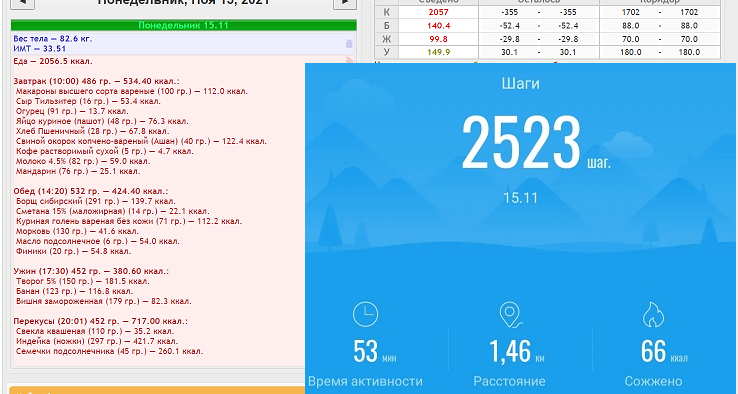Click the green 'Понедельник 15.11' header bar
The image size is (738, 394).
[184, 25]
